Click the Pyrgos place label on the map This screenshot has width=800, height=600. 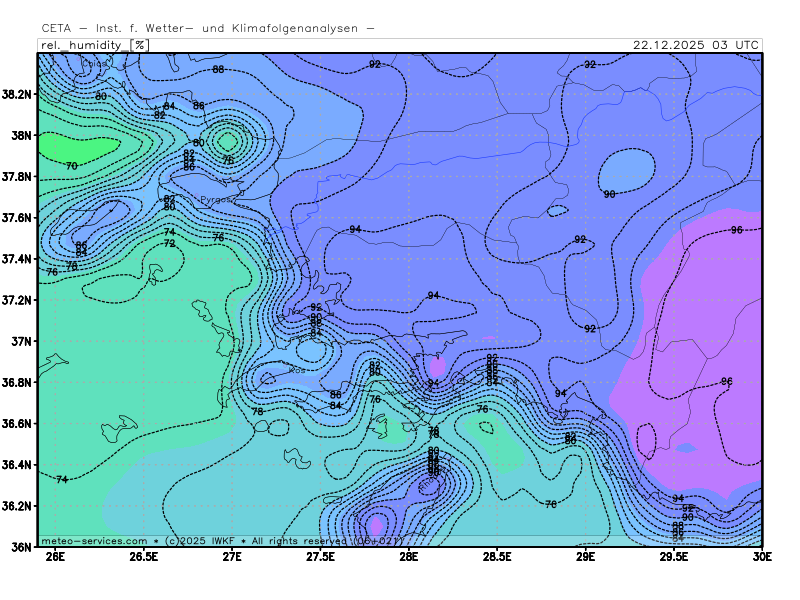click(x=216, y=200)
